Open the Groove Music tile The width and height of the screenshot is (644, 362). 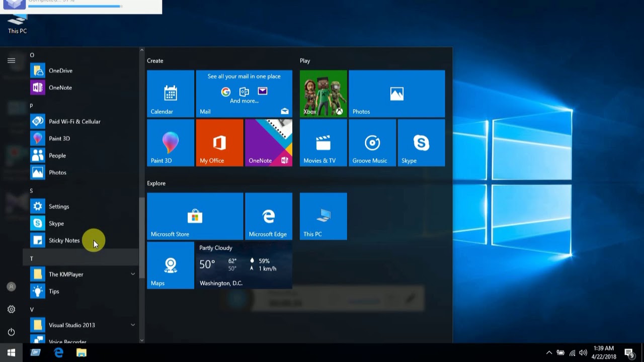372,143
